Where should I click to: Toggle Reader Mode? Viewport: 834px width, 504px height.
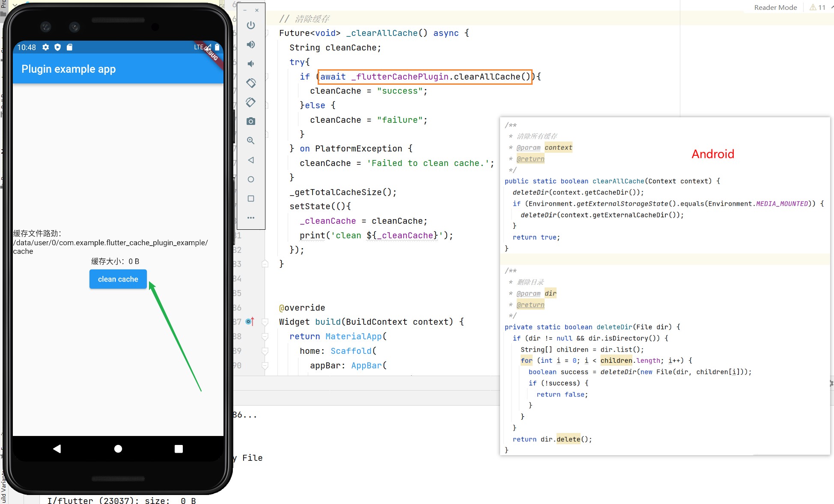pyautogui.click(x=775, y=7)
